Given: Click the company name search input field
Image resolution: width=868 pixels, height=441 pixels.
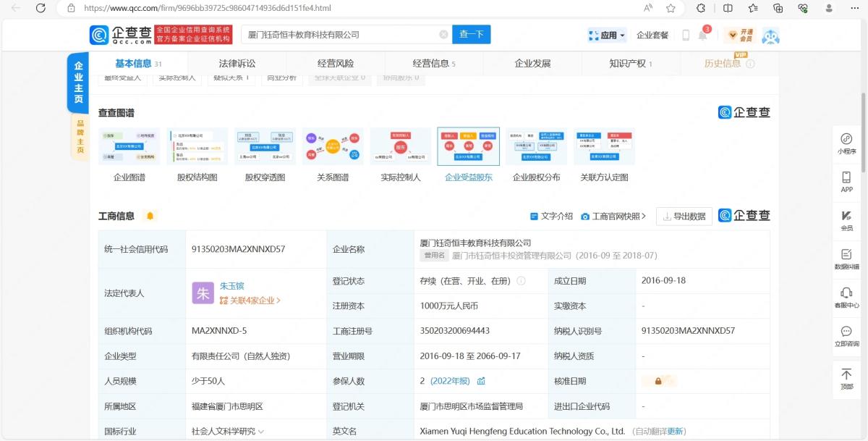Looking at the screenshot, I should [340, 34].
